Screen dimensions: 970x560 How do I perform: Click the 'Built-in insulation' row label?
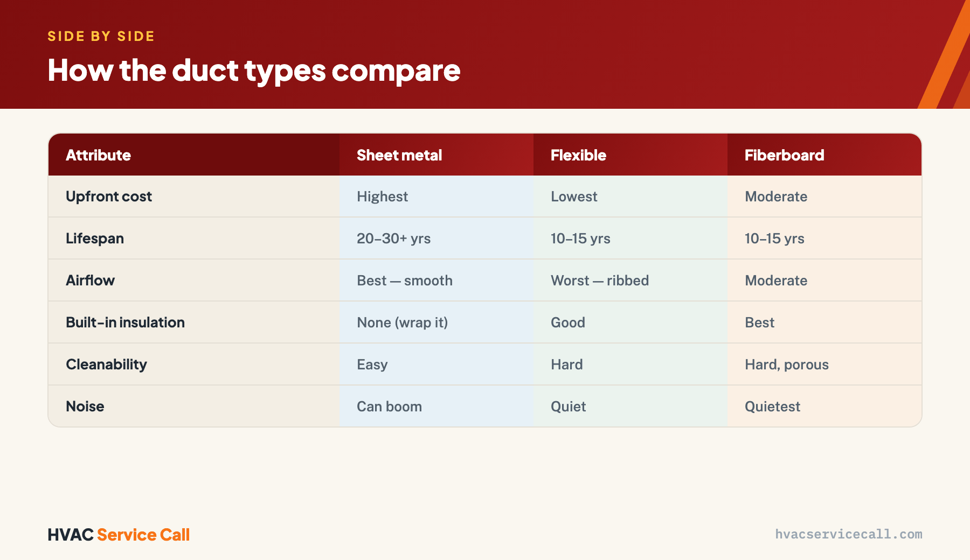point(194,323)
